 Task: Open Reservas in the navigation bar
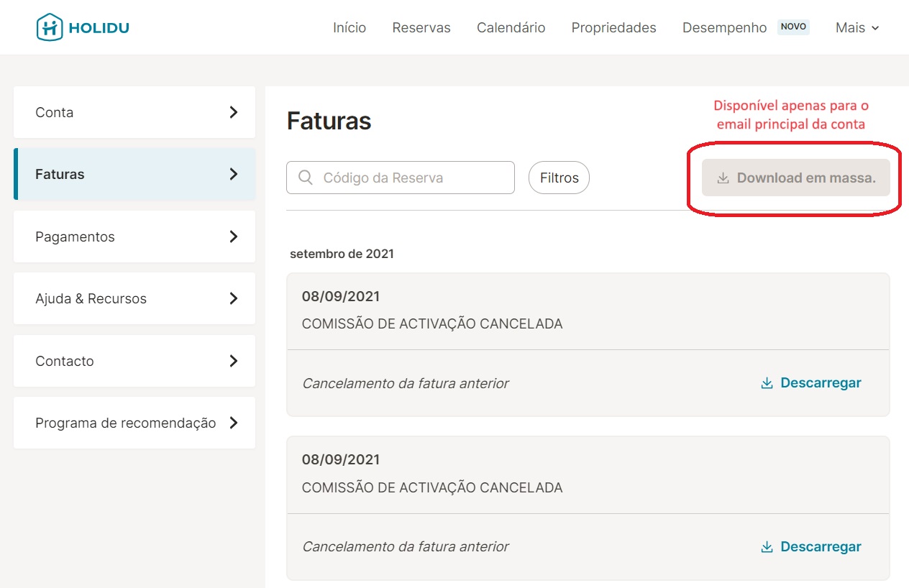pyautogui.click(x=421, y=27)
